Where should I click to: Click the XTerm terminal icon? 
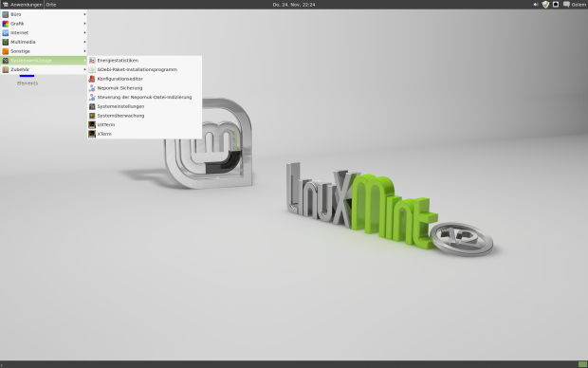point(92,134)
